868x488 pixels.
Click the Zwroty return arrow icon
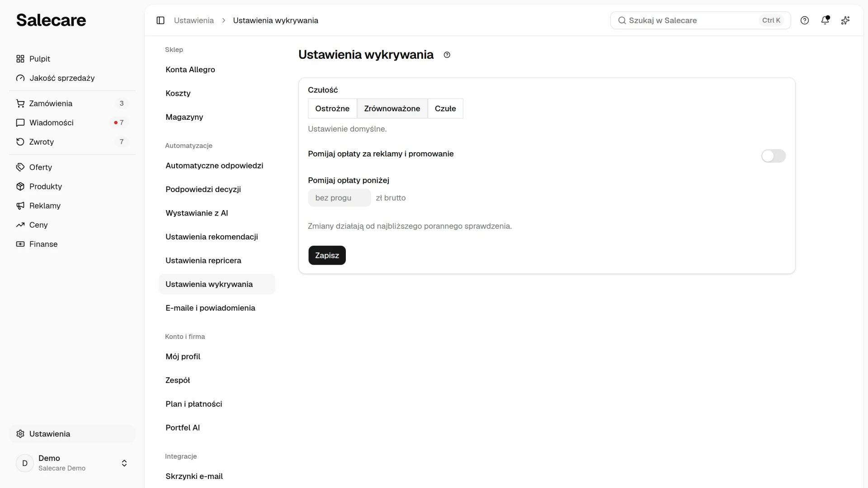coord(20,142)
